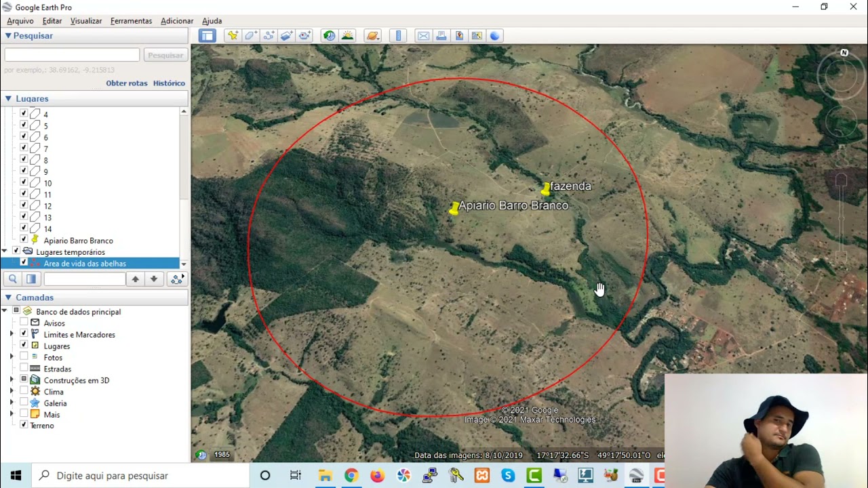This screenshot has width=868, height=488.
Task: Click the Lugares panel vertical scrollbar
Action: pos(184,188)
